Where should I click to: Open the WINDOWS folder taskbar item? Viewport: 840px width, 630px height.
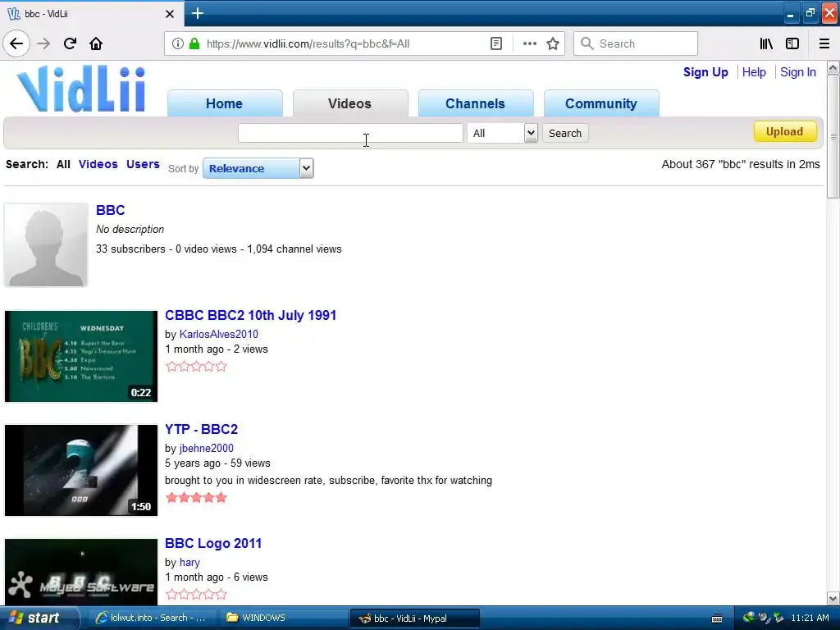(282, 618)
